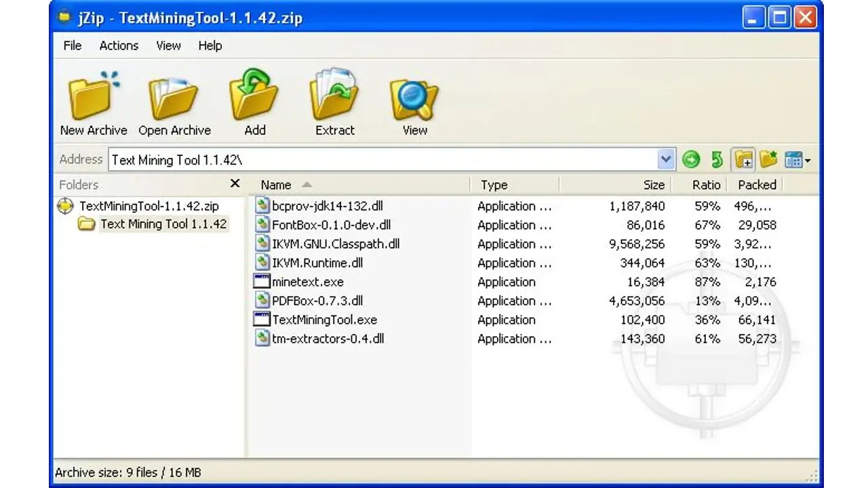
Task: Select file name bcprov-jdk14-132.dll
Action: [x=328, y=206]
